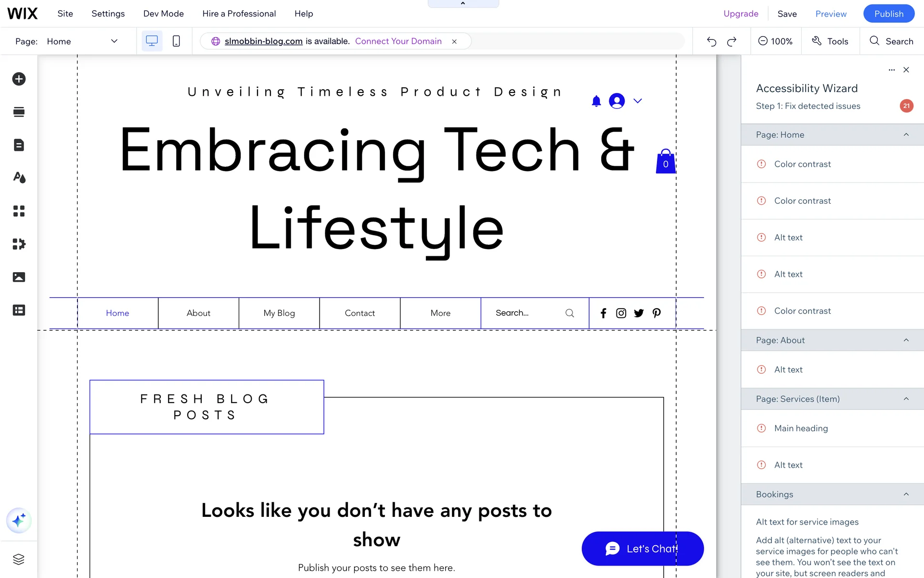Click the 100% zoom control
924x578 pixels.
tap(775, 41)
